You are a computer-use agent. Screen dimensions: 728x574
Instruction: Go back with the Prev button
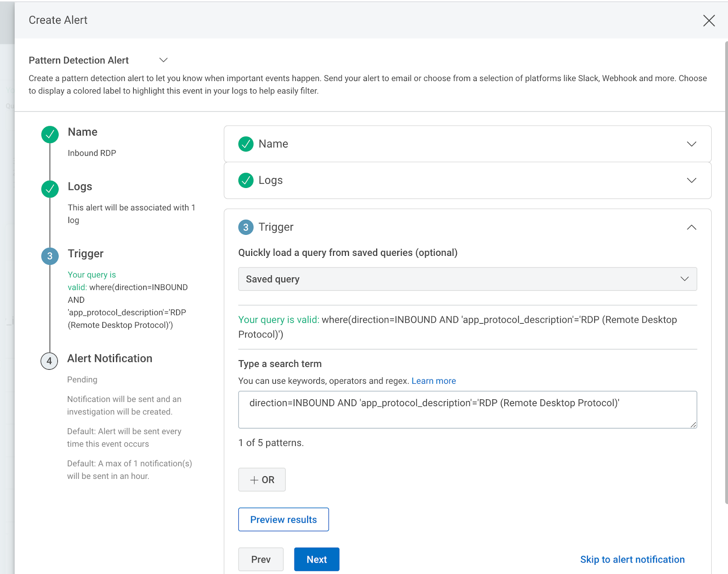[x=261, y=559]
